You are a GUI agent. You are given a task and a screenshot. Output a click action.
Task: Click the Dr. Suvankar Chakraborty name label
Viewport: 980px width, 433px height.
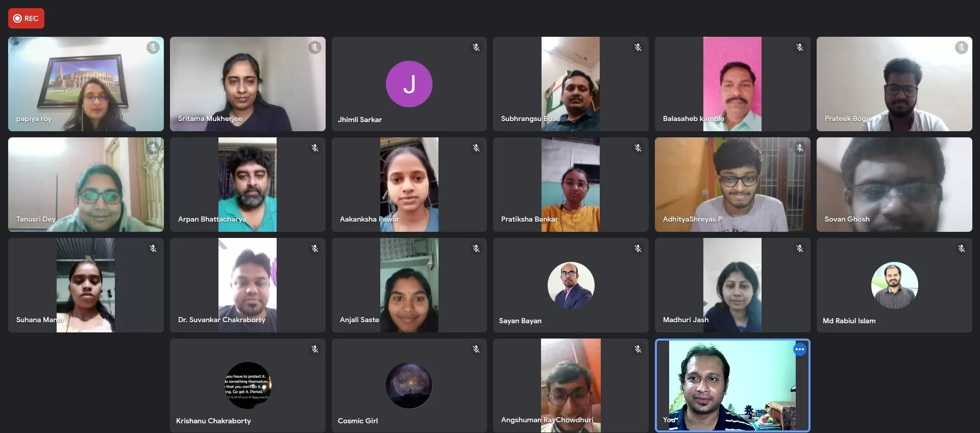(222, 320)
